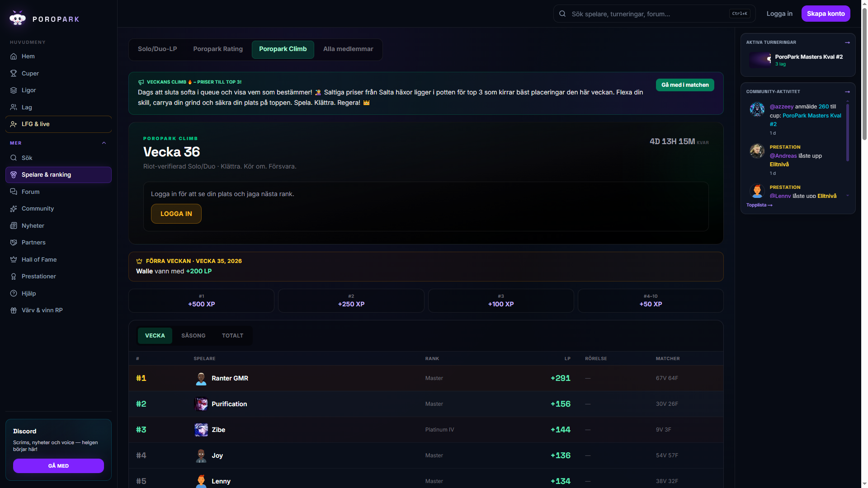Expand Aktiva turneringar arrow

[x=847, y=42]
